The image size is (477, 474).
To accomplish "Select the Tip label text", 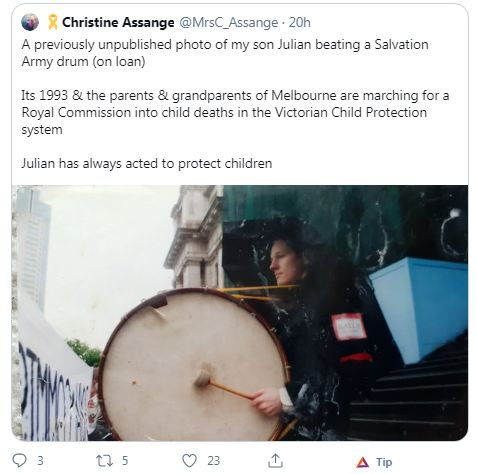I will pos(384,462).
